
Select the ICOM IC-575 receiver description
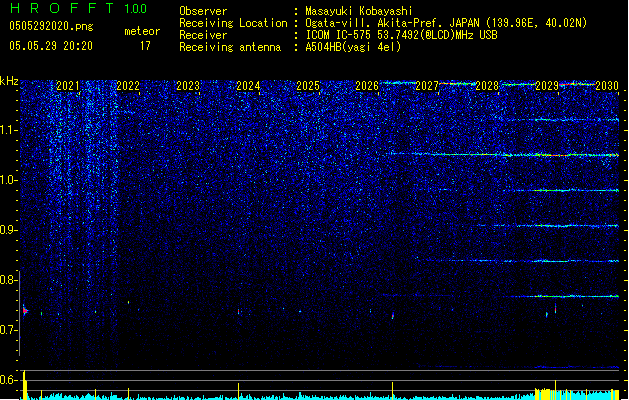pos(402,35)
